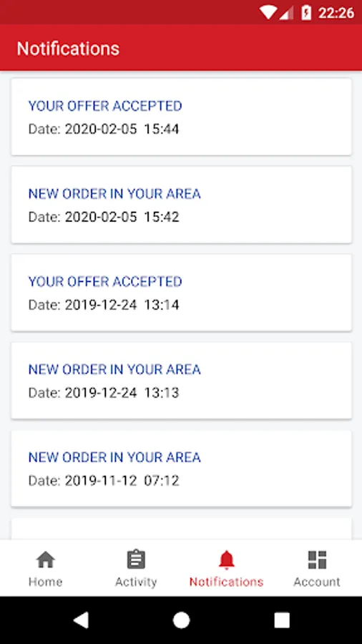Screen dimensions: 362x644
Task: Open the Account grid icon
Action: point(317,560)
